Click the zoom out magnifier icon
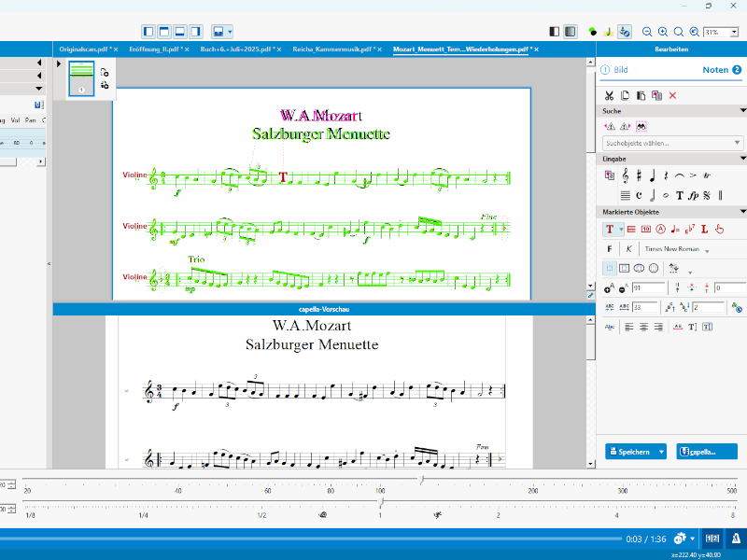This screenshot has height=560, width=747. (x=647, y=32)
